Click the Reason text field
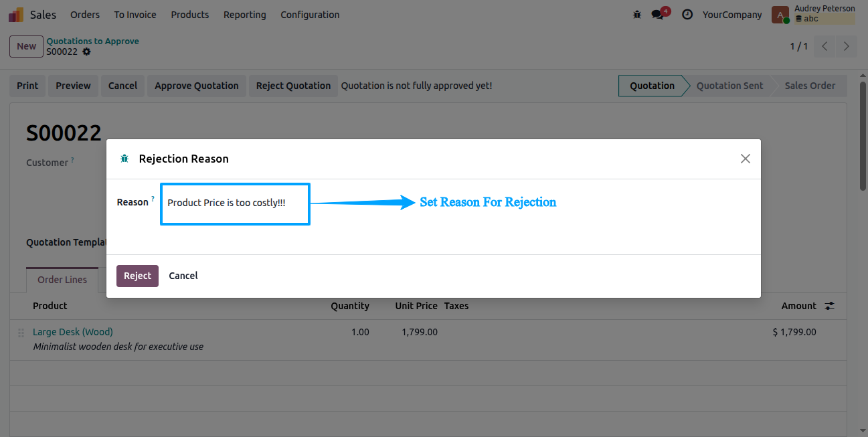 coord(235,203)
